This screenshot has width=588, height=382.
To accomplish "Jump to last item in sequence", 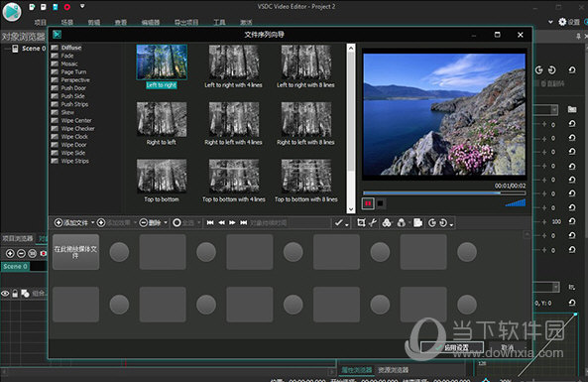I will coord(244,223).
